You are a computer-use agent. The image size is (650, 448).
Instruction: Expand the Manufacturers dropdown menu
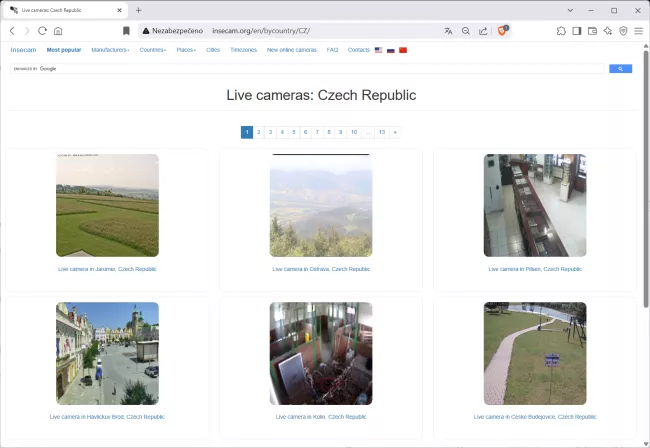click(110, 49)
